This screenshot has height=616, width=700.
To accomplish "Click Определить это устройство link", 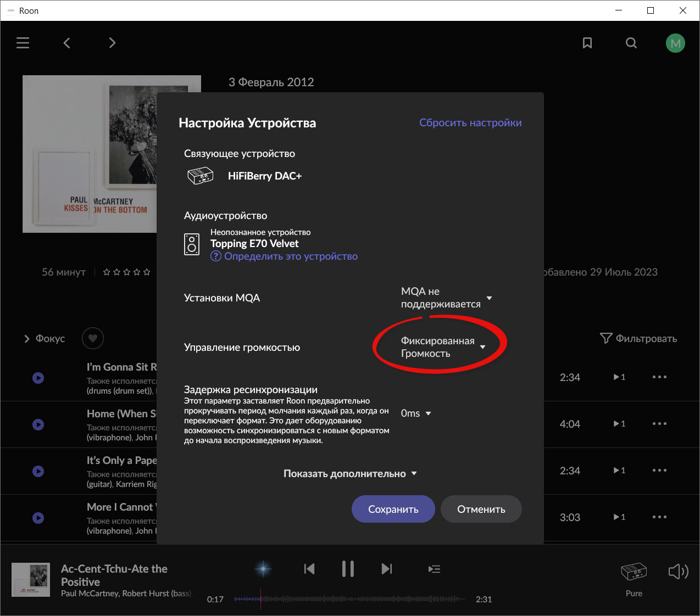I will (x=291, y=256).
